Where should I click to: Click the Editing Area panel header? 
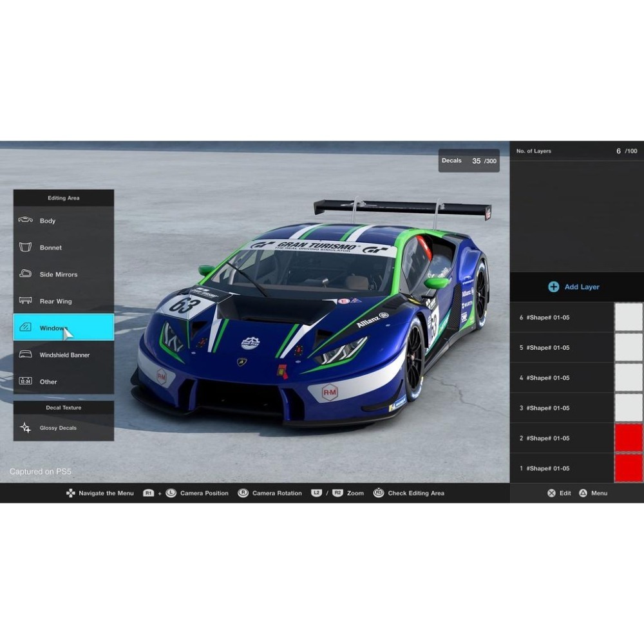tap(63, 198)
